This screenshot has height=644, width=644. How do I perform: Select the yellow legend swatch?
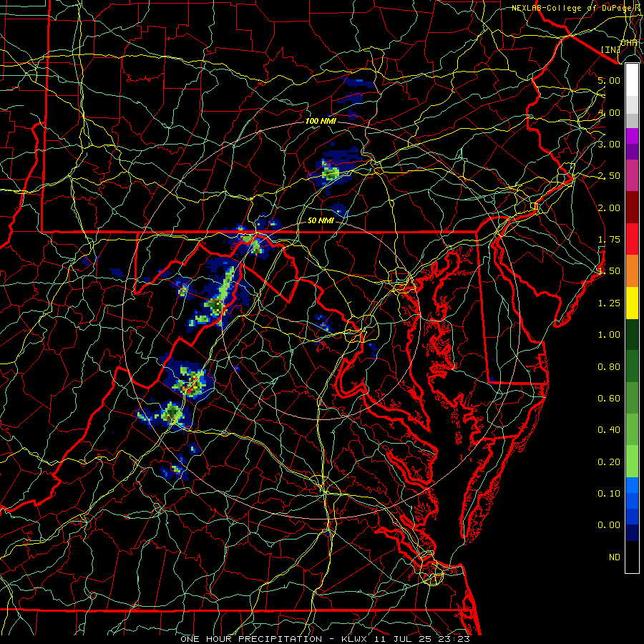tap(632, 303)
